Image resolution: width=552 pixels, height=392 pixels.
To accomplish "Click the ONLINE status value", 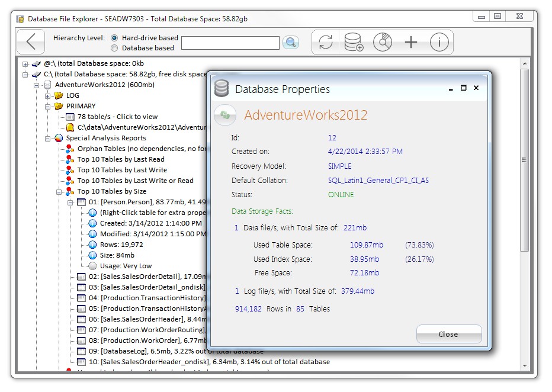I will (x=341, y=195).
